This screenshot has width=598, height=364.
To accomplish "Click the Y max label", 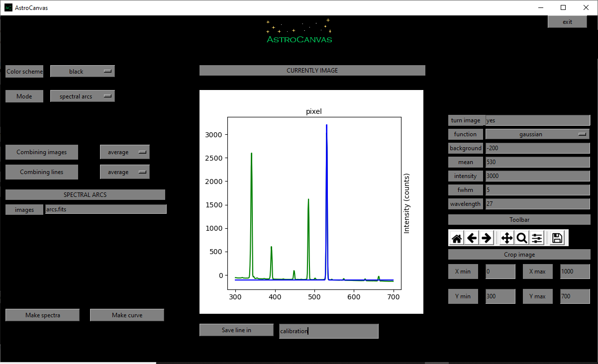I will coord(538,296).
